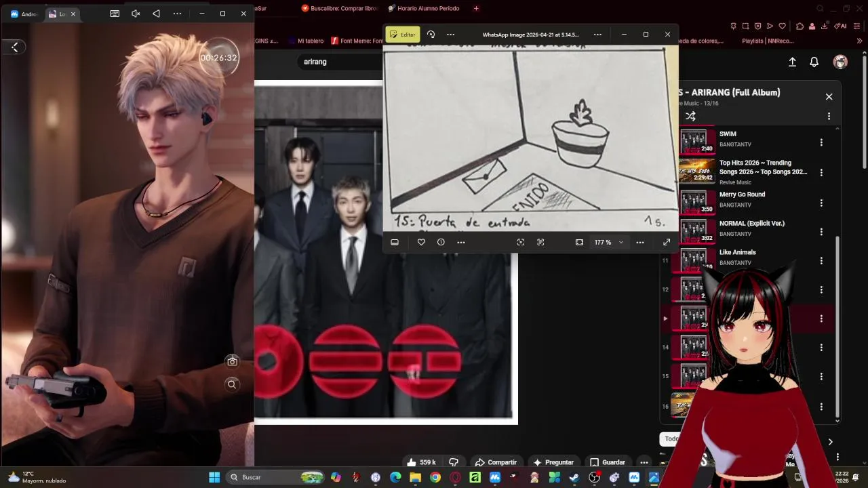Click the browser heart icon in the toolbar
This screenshot has width=868, height=488.
tap(782, 26)
